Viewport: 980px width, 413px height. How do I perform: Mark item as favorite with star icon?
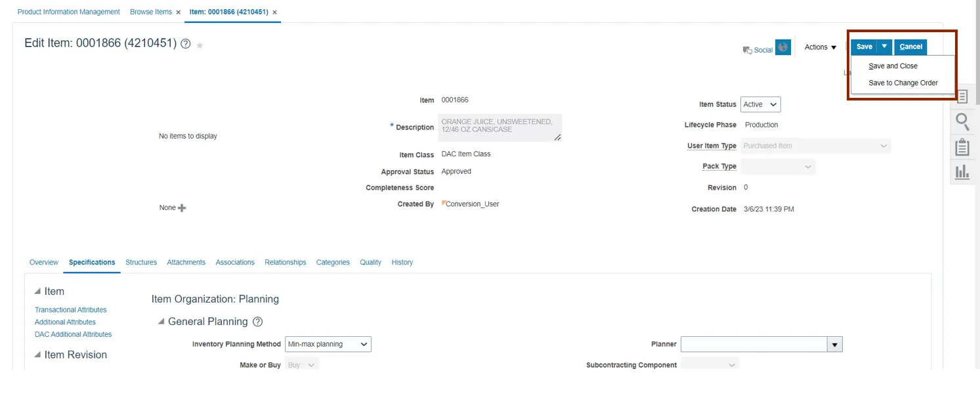click(x=200, y=45)
